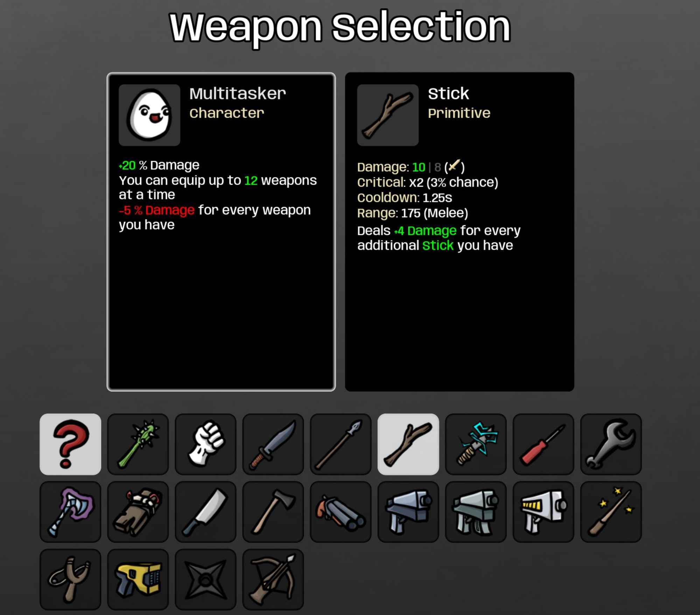Viewport: 700px width, 615px height.
Task: Choose the cleaver chopper weapon
Action: tap(205, 512)
